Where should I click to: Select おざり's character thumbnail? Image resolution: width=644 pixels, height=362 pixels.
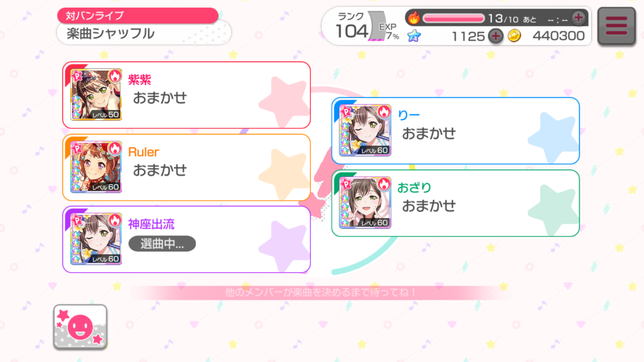(365, 203)
